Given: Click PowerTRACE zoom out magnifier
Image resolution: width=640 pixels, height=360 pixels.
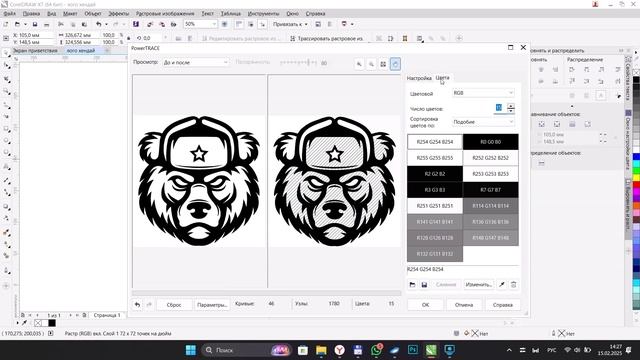Looking at the screenshot, I should tap(371, 64).
